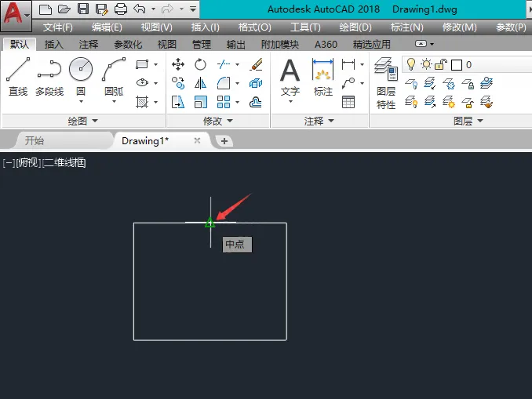Switch to the 附加模块 ribbon tab
The height and width of the screenshot is (399, 532).
pos(280,44)
